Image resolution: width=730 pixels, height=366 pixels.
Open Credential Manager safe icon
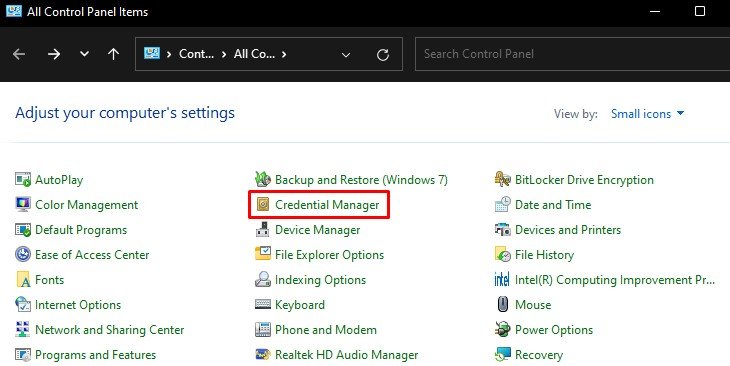263,204
